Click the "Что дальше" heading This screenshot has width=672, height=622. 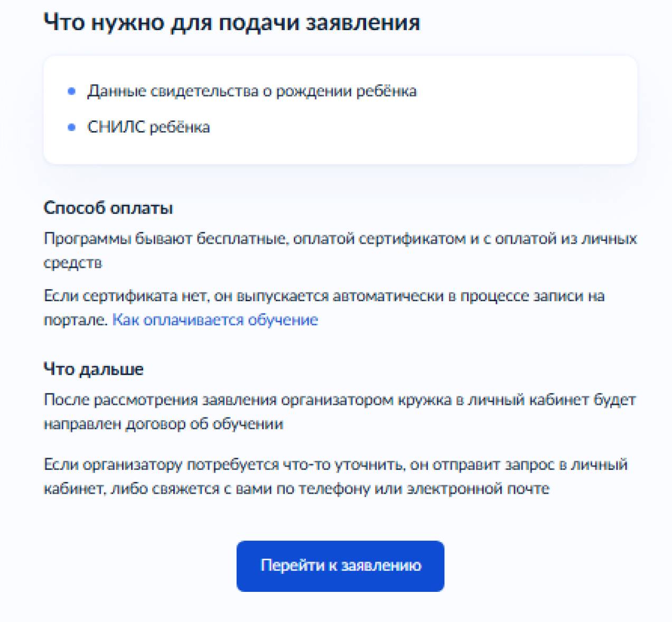(93, 369)
